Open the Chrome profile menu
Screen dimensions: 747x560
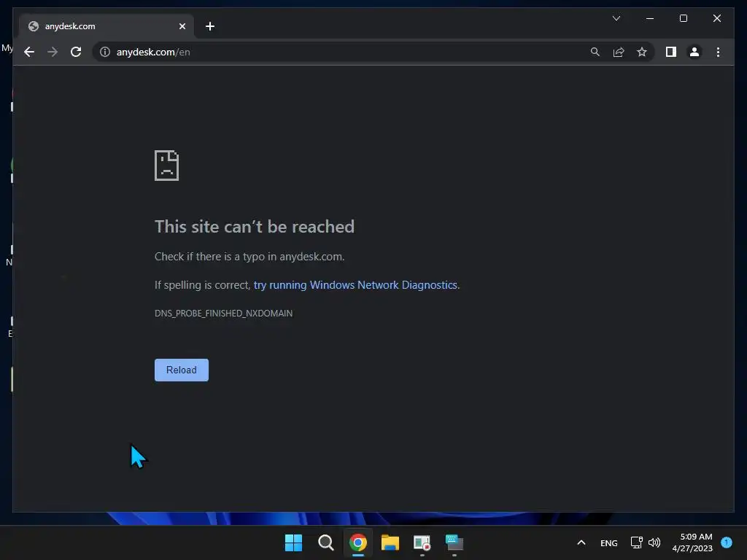point(694,52)
